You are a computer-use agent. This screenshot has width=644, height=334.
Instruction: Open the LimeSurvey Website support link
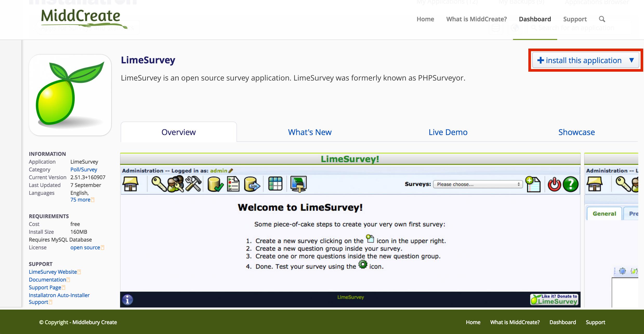pos(53,272)
